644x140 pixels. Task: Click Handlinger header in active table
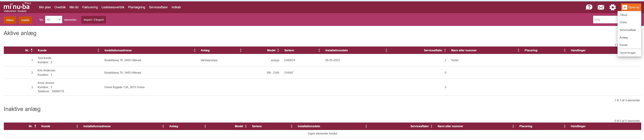pyautogui.click(x=578, y=50)
